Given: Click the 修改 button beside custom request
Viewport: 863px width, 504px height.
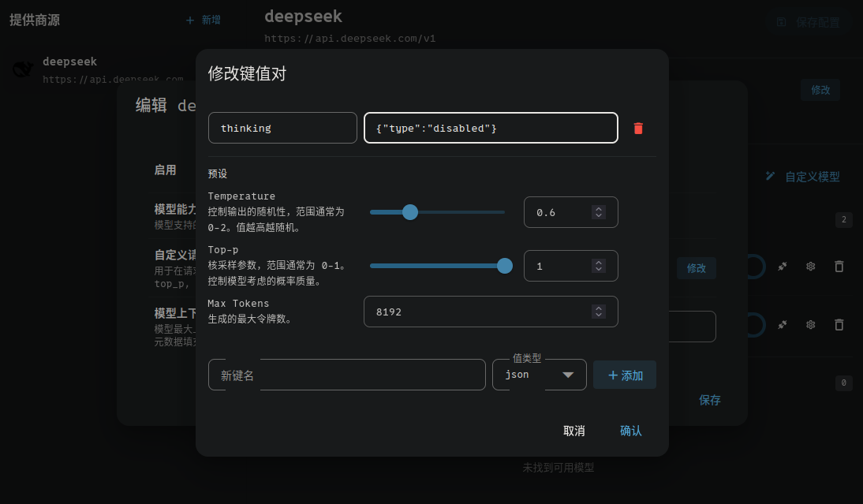Looking at the screenshot, I should click(697, 268).
